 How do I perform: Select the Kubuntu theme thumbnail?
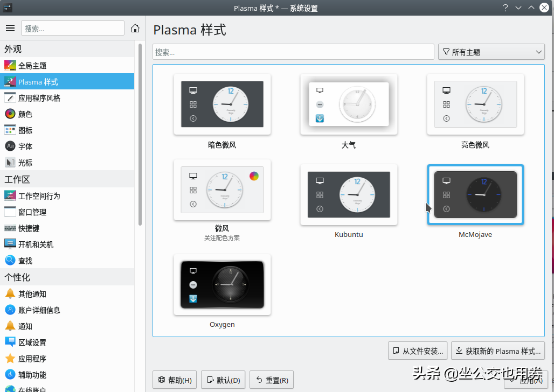click(349, 194)
